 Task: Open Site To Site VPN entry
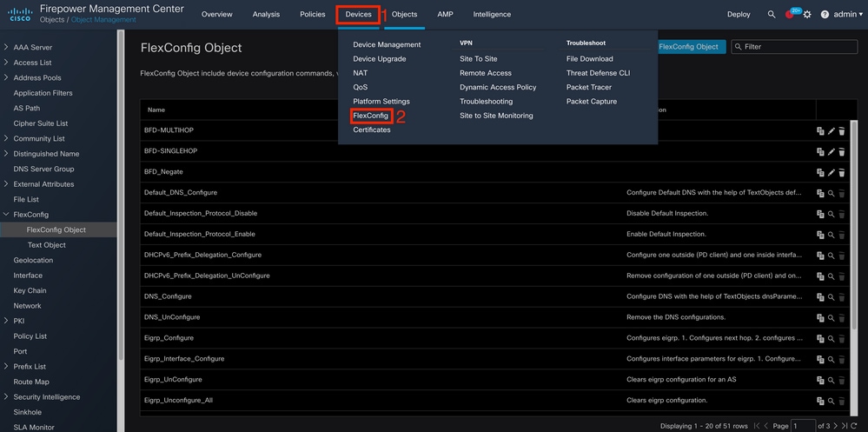point(478,59)
